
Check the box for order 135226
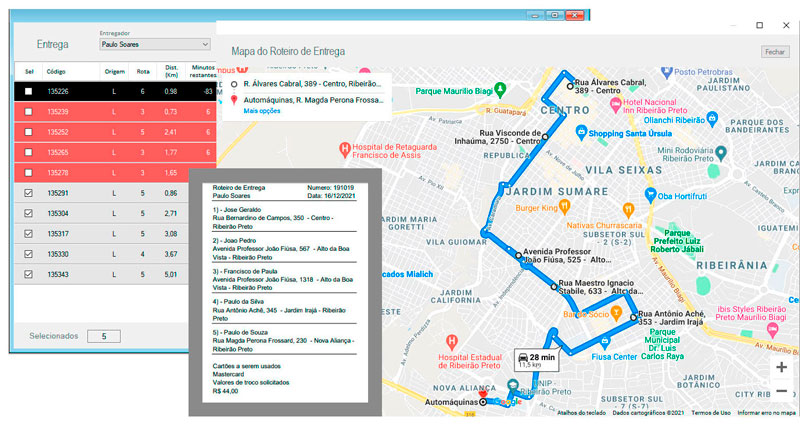(28, 91)
